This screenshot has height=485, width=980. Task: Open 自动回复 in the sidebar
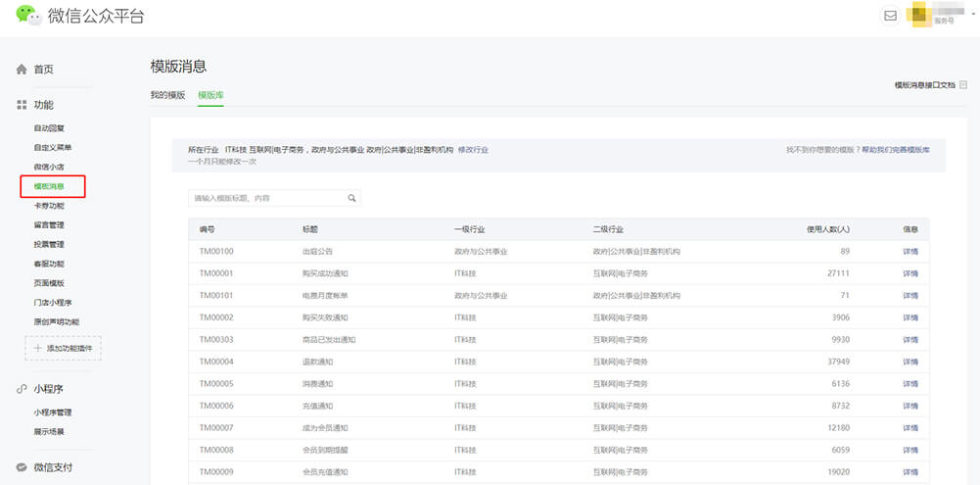(49, 128)
